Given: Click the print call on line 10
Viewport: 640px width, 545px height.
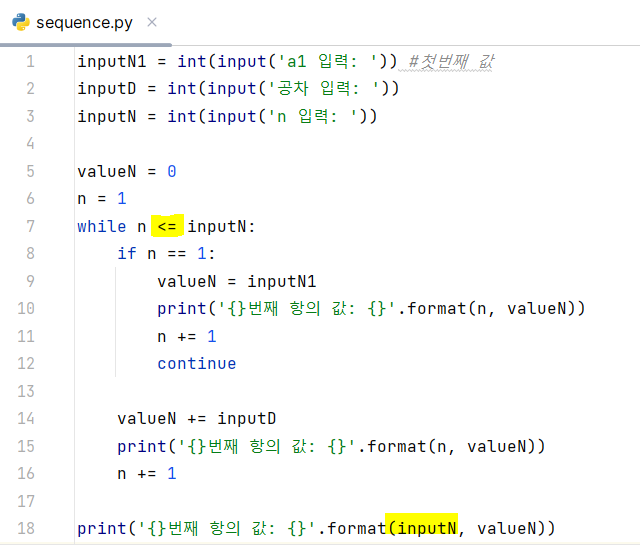Looking at the screenshot, I should pyautogui.click(x=371, y=309).
